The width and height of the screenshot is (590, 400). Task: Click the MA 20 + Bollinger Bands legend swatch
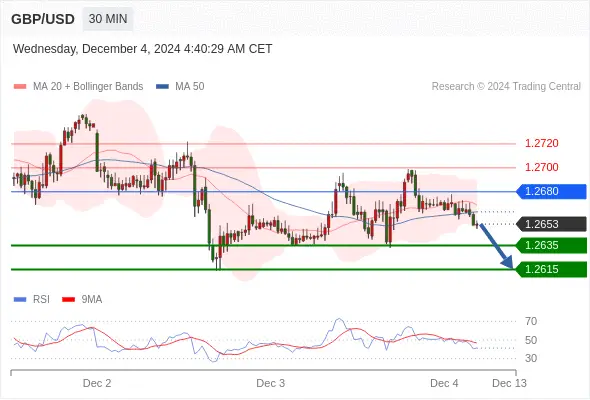(x=20, y=87)
